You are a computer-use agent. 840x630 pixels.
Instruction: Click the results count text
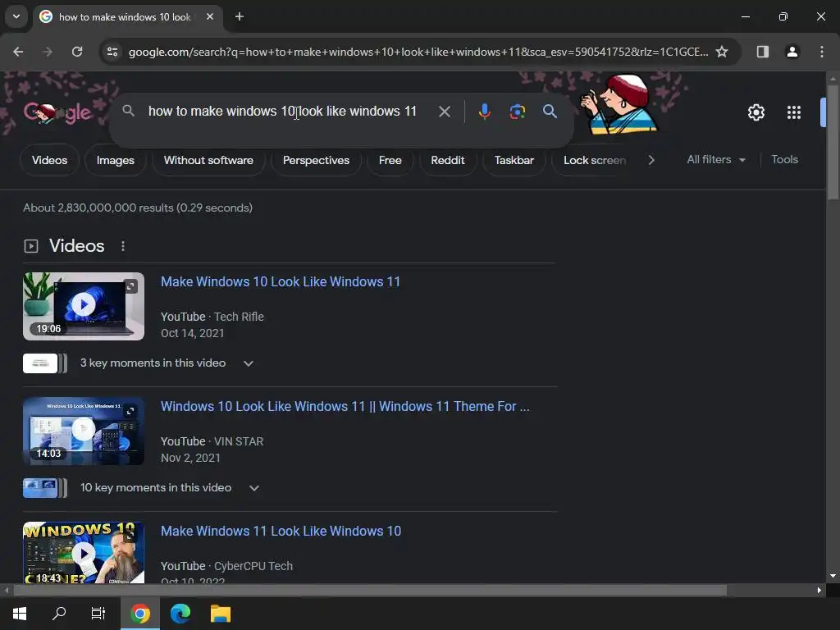(138, 208)
